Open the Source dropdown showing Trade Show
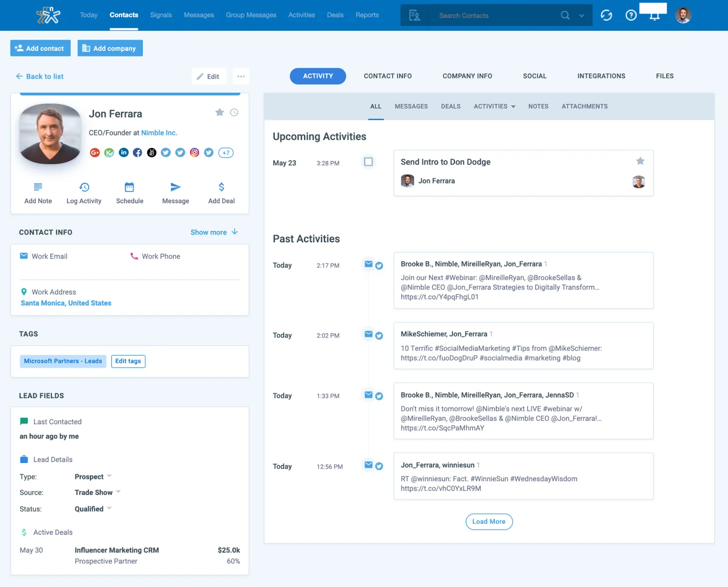This screenshot has height=587, width=728. click(x=97, y=492)
